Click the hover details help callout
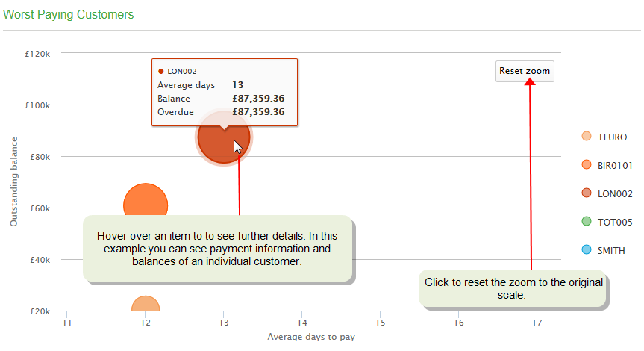This screenshot has width=644, height=351. tap(218, 249)
